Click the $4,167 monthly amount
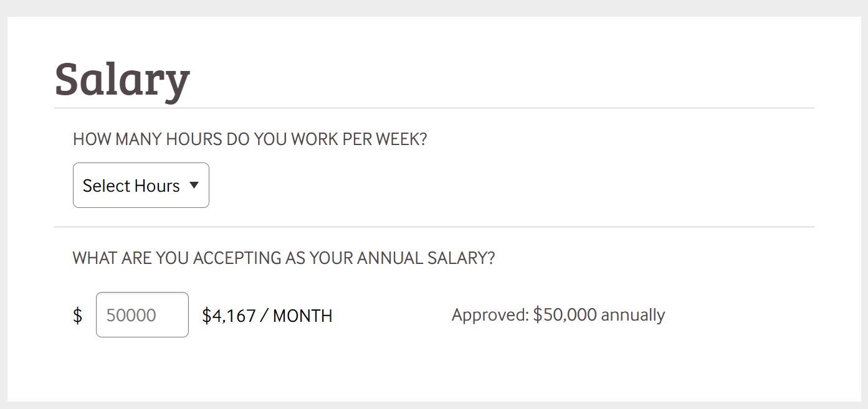Image resolution: width=868 pixels, height=409 pixels. (x=229, y=316)
